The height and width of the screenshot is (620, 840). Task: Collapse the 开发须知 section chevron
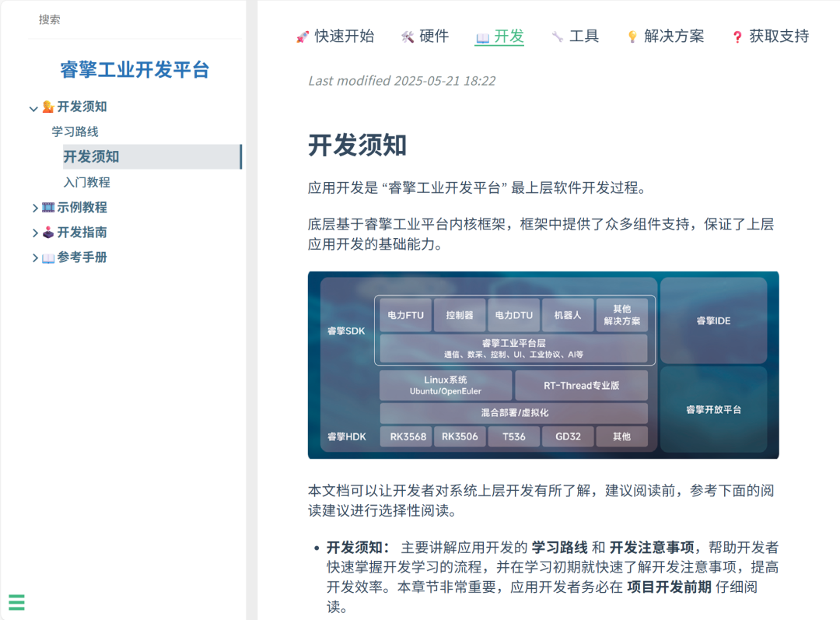(x=34, y=107)
